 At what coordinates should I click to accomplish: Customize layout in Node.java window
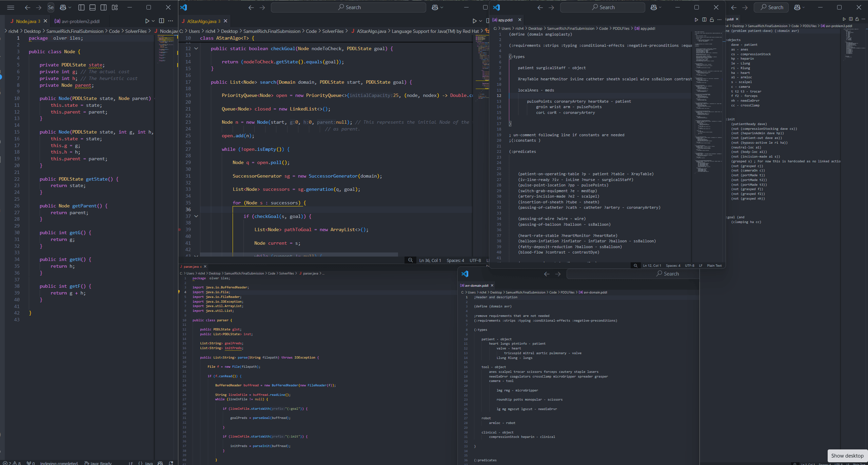[x=115, y=7]
